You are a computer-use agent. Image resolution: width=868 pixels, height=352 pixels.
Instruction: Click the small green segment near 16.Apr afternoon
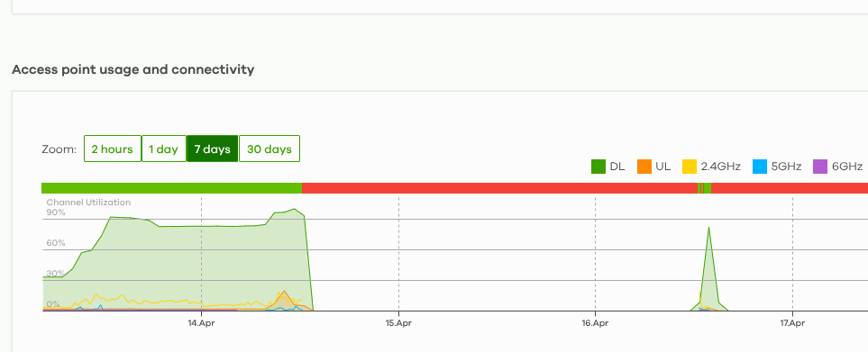click(708, 188)
